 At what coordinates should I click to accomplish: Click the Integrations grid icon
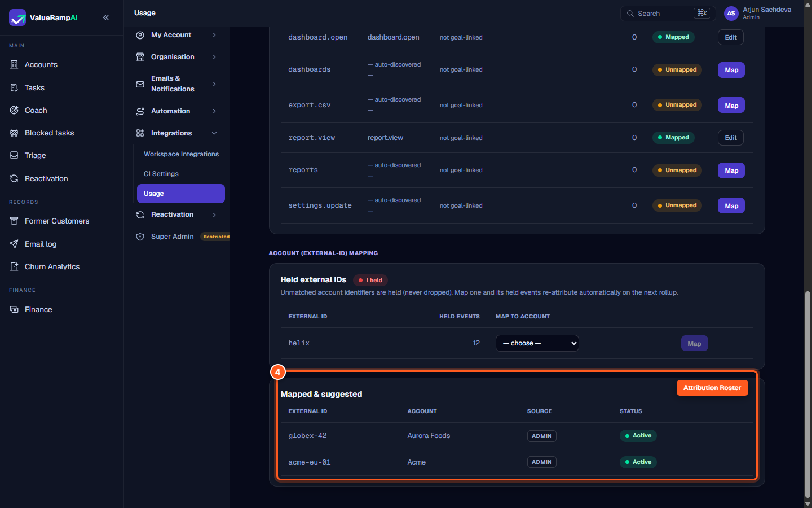click(140, 133)
